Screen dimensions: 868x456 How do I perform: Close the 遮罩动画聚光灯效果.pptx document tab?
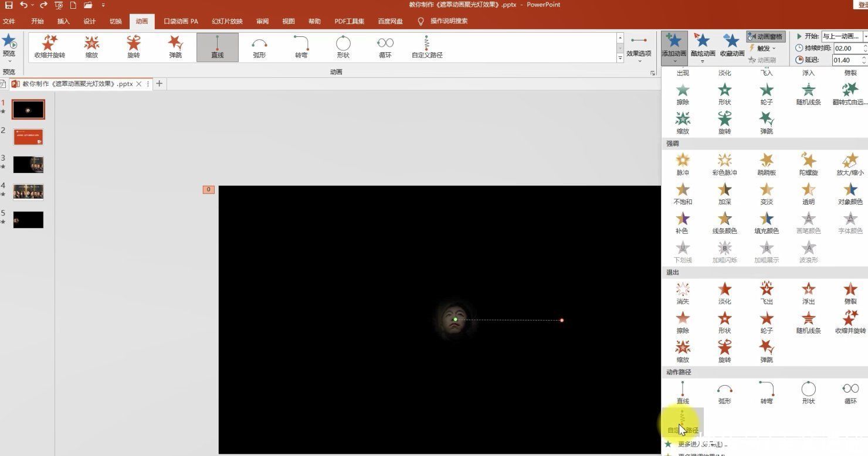pyautogui.click(x=139, y=84)
